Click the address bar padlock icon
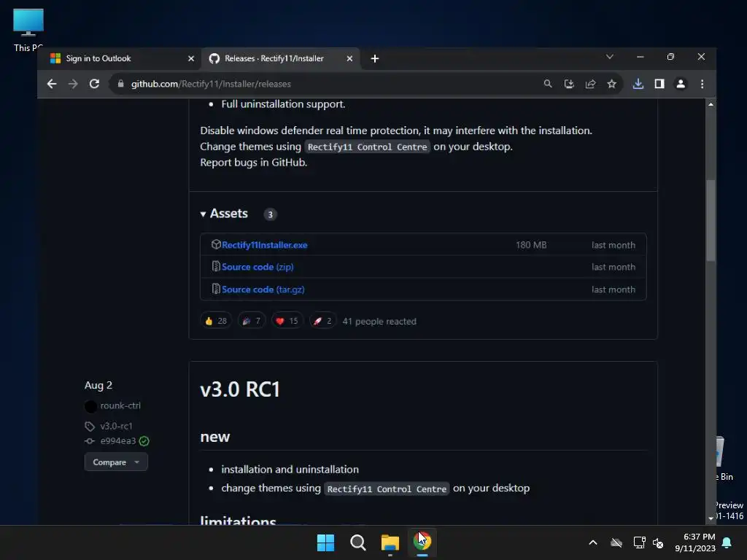 [x=120, y=84]
